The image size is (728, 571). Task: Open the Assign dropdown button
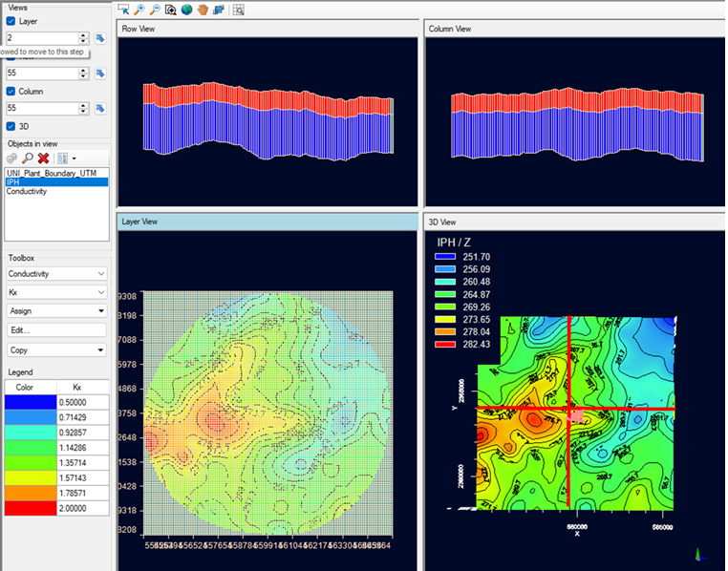tap(56, 311)
